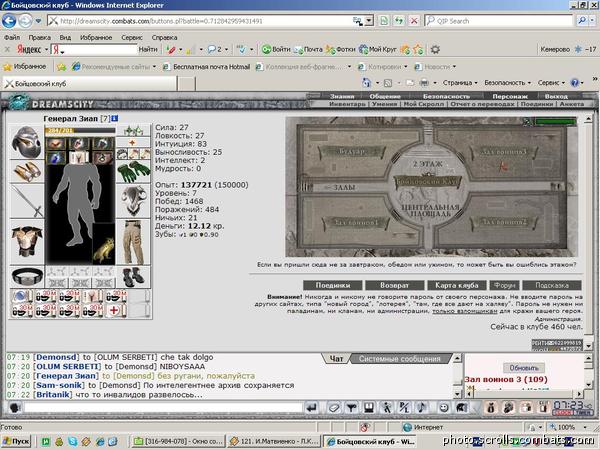Click the Зал воинов1 room on map
This screenshot has height=450, width=600.
click(x=356, y=222)
